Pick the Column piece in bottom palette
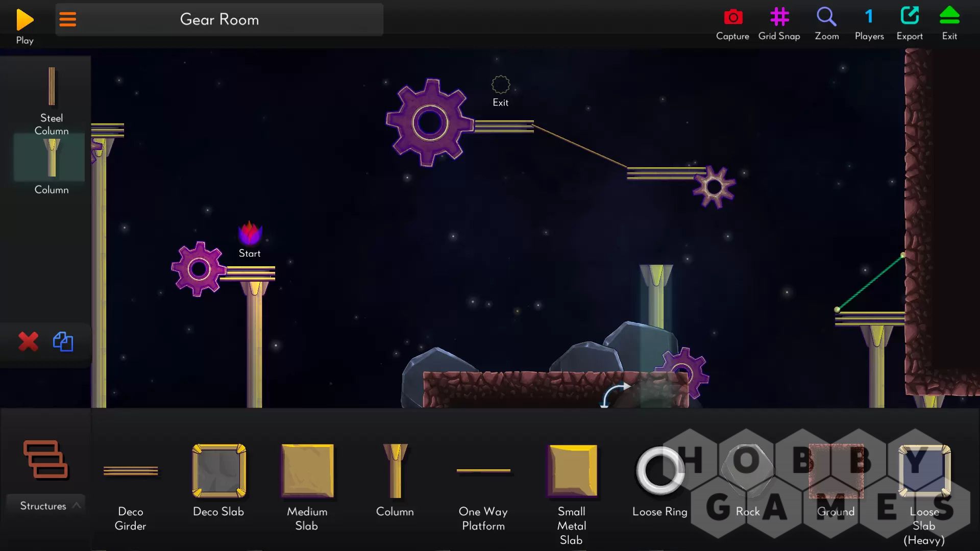The height and width of the screenshot is (551, 980). (395, 470)
